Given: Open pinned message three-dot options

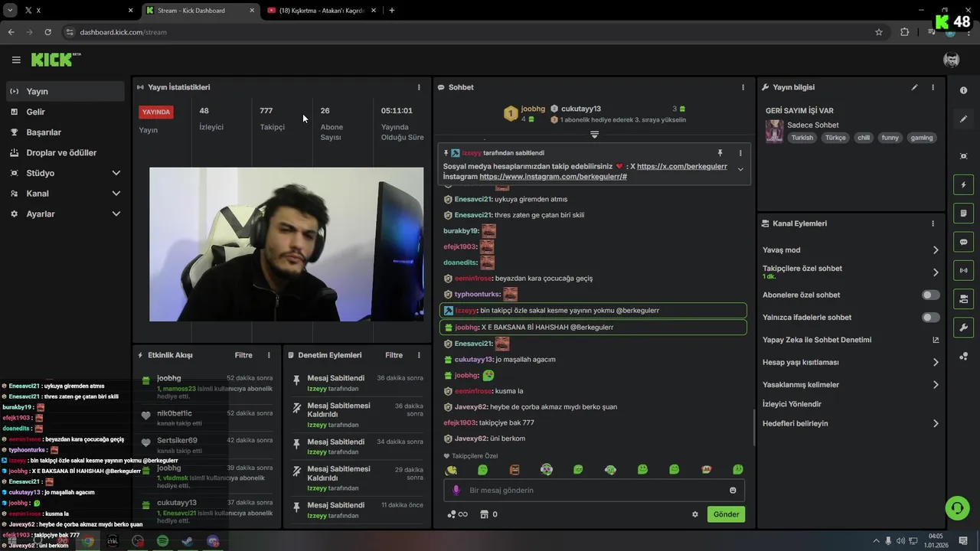Looking at the screenshot, I should coord(740,153).
